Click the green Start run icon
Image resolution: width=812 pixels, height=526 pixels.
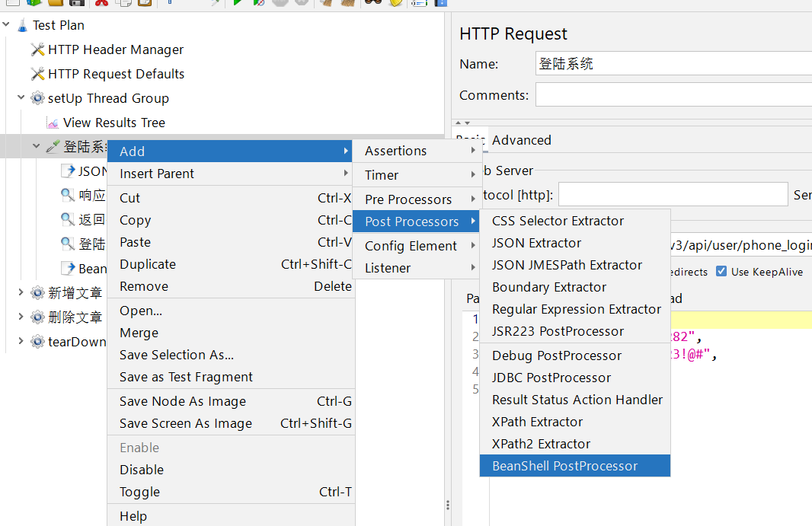(238, 2)
